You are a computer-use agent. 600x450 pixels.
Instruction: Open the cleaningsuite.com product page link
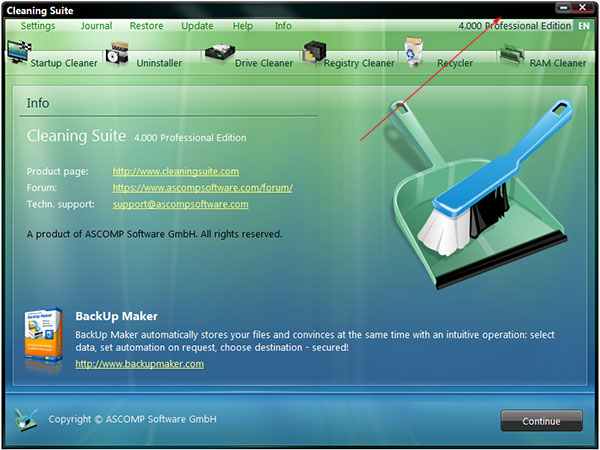pyautogui.click(x=175, y=172)
